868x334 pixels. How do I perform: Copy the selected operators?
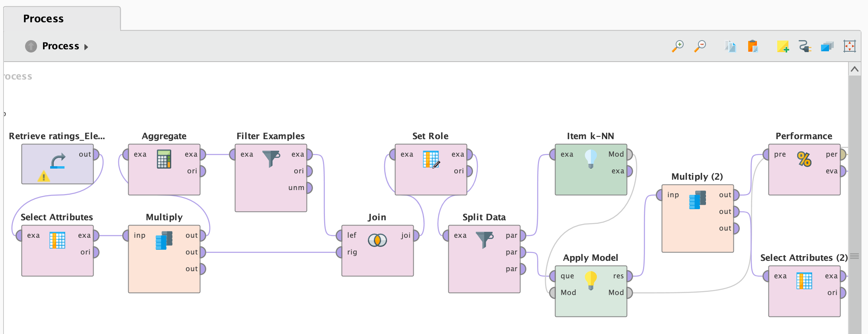click(x=730, y=47)
